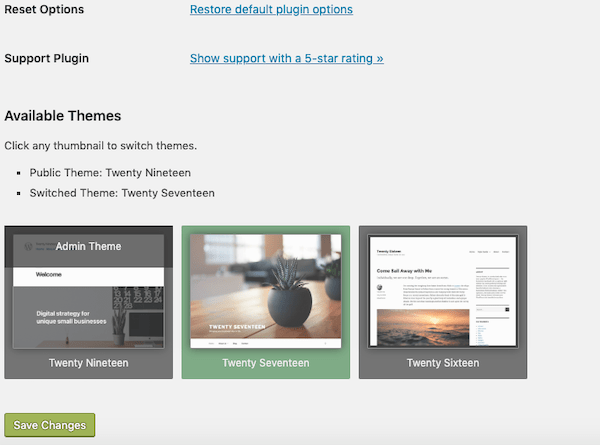Click the Admin Theme overlay label
Screen dimensions: 600x445
(88, 246)
